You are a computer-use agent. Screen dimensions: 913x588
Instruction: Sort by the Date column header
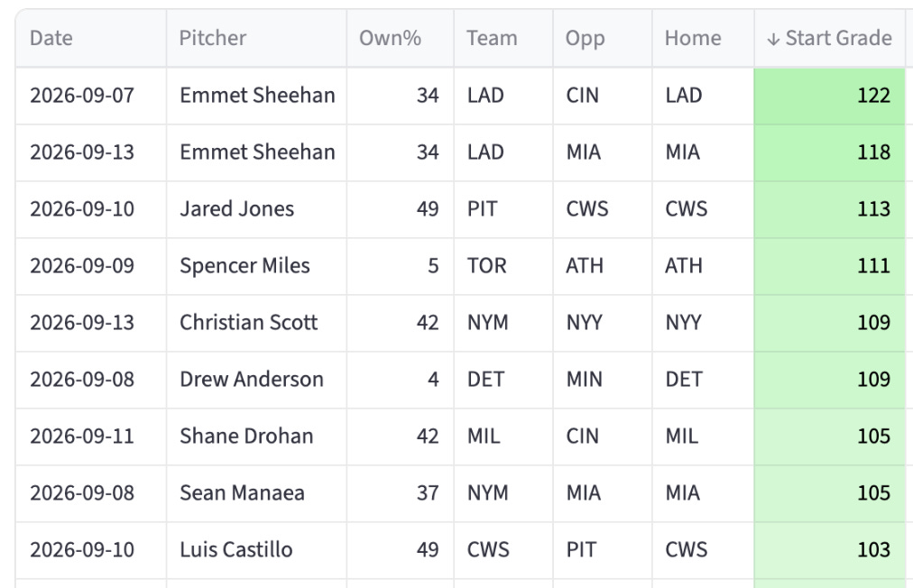click(x=91, y=39)
